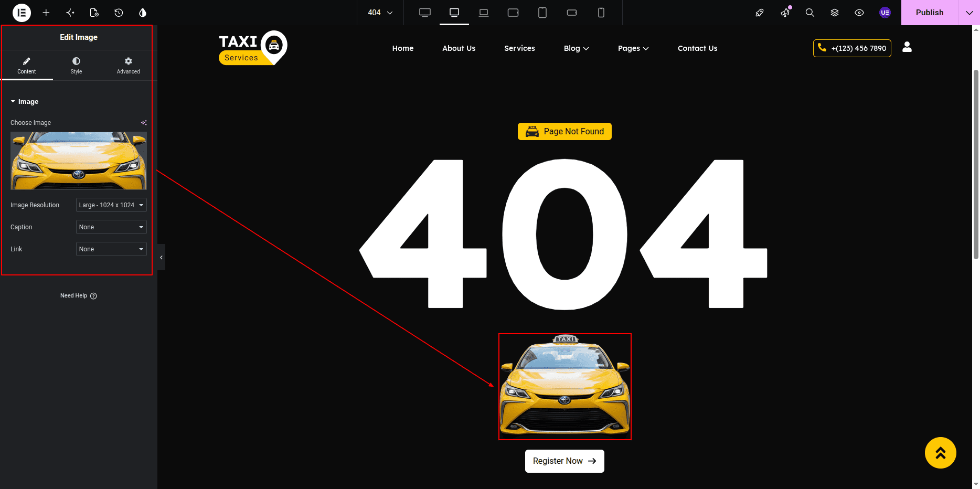Click the UE purple badge icon
The height and width of the screenshot is (489, 980).
tap(885, 13)
